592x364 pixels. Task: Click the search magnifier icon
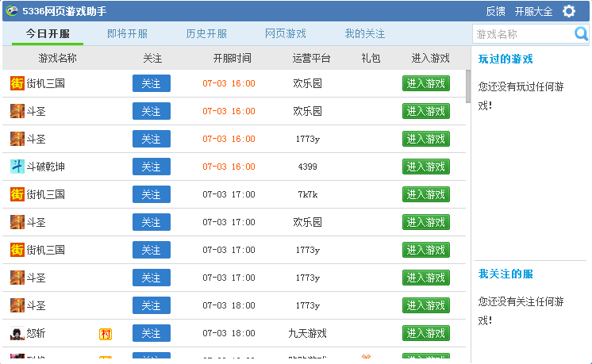point(581,34)
